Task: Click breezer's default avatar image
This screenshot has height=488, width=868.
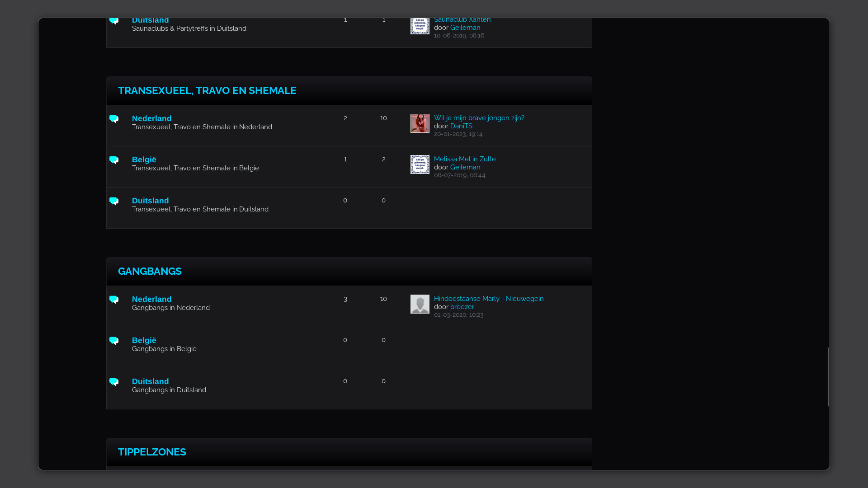Action: pyautogui.click(x=420, y=304)
